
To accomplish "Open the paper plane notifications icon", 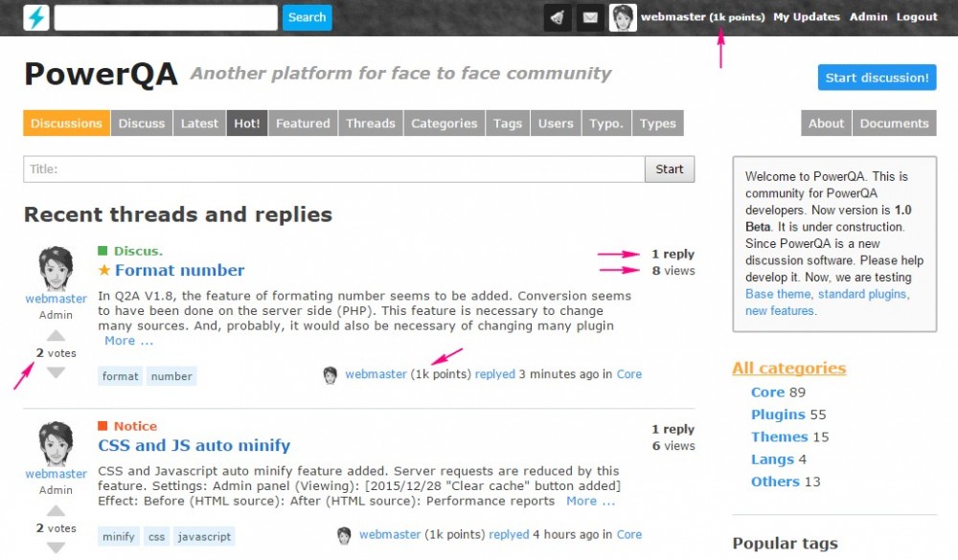I will click(558, 17).
